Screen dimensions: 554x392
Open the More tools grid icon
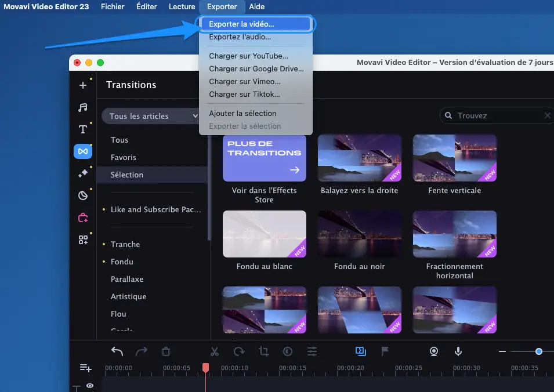point(83,240)
